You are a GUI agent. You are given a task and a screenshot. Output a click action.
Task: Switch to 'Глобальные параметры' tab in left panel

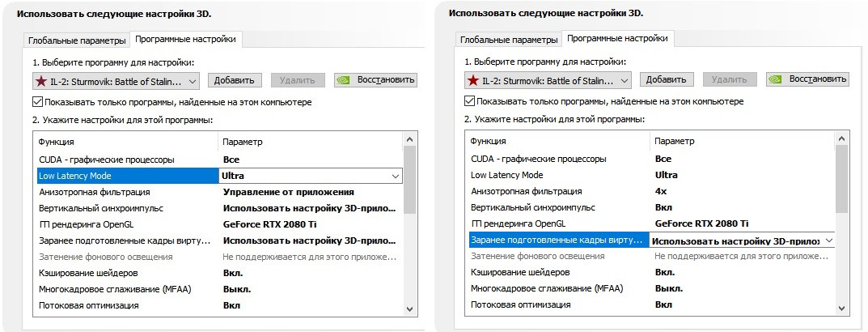[77, 40]
